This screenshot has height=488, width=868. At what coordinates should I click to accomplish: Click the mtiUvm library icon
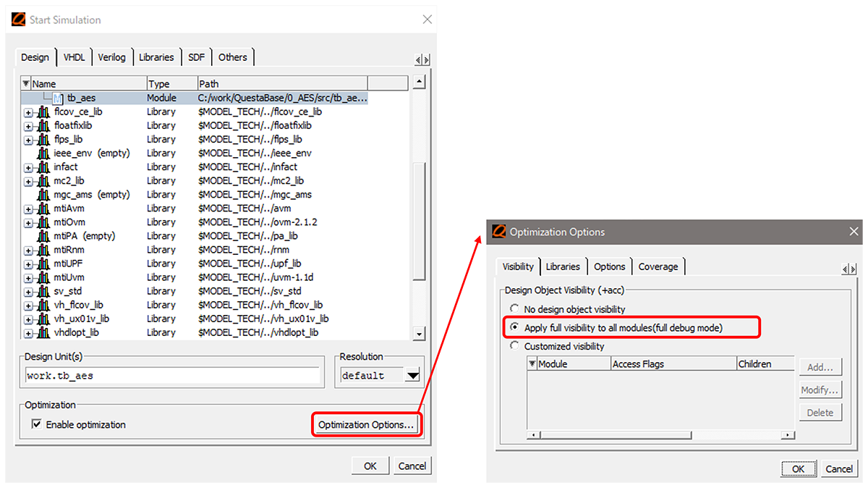[43, 278]
